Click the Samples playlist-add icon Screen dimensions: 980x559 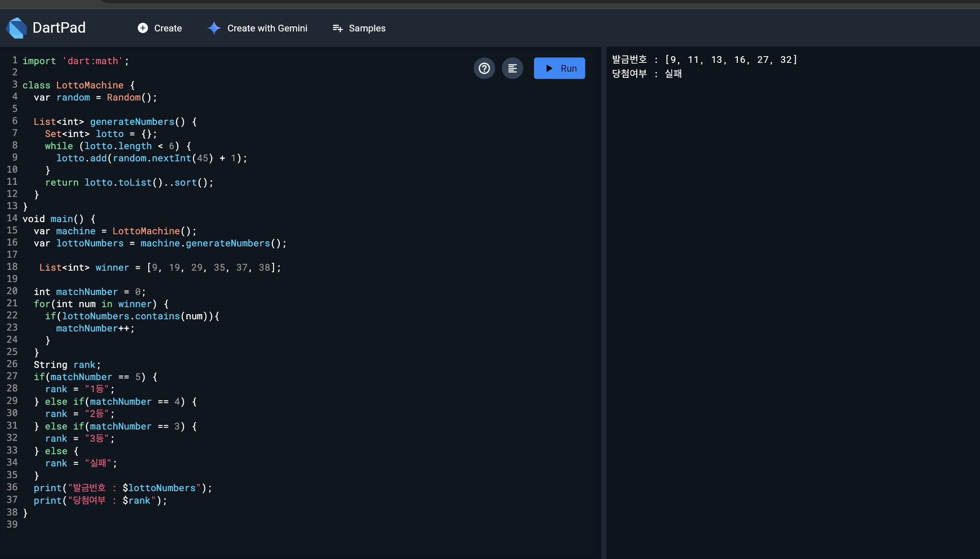338,28
